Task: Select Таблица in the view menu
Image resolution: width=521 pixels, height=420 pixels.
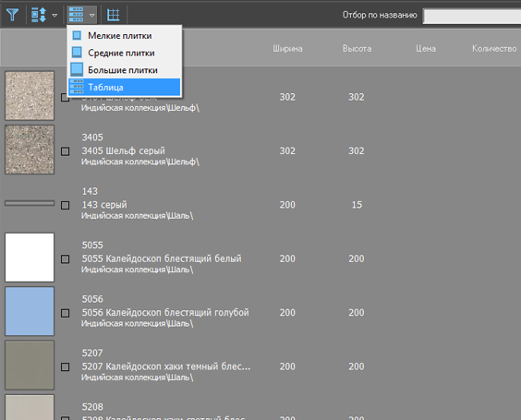Action: coord(125,87)
